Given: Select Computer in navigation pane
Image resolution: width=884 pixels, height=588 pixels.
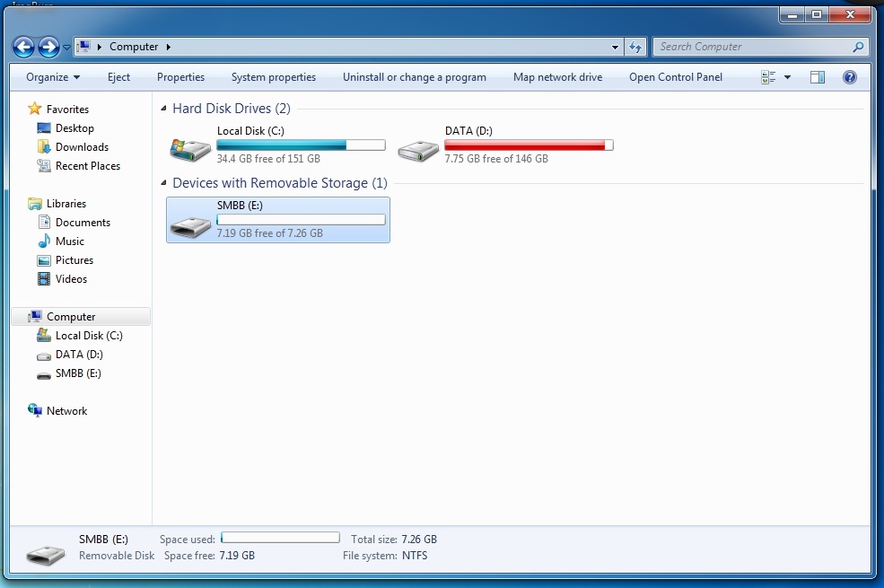Looking at the screenshot, I should pyautogui.click(x=71, y=317).
